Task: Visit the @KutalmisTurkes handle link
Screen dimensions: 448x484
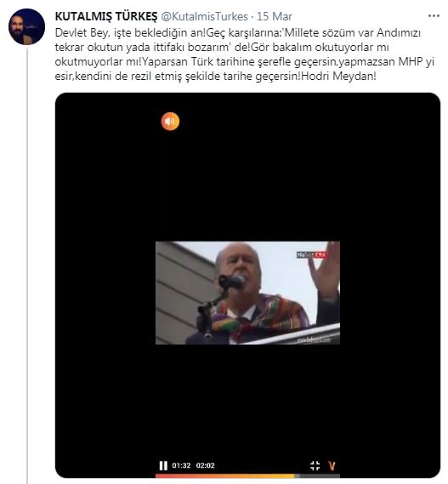Action: pos(204,16)
